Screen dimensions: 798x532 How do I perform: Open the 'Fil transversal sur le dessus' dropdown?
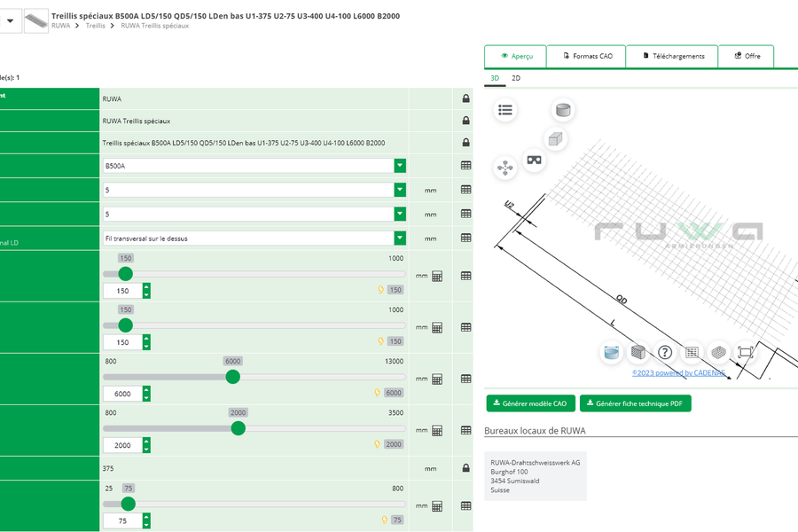400,238
